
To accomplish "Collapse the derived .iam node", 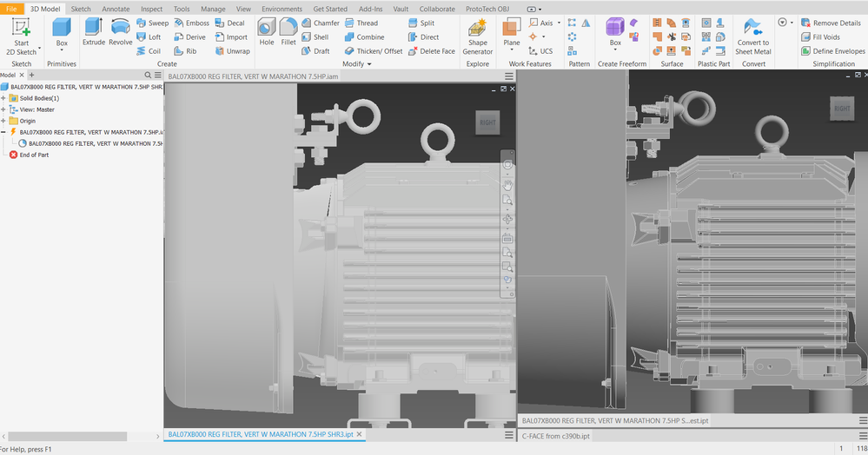I will click(x=3, y=132).
